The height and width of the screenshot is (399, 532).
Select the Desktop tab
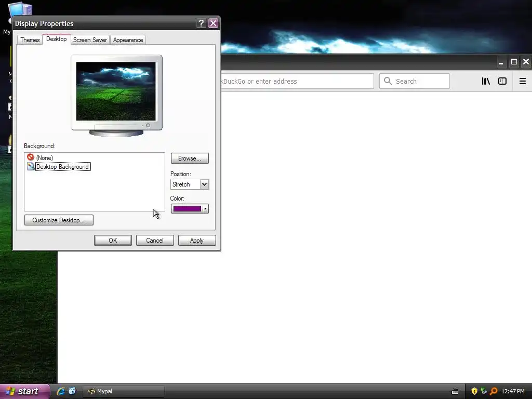[56, 39]
